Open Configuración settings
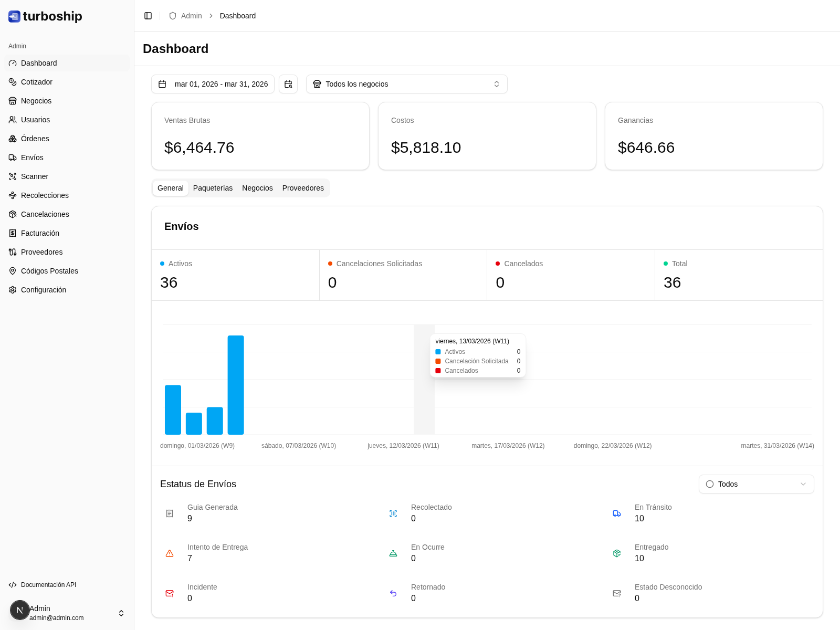Image resolution: width=840 pixels, height=630 pixels. [x=44, y=290]
